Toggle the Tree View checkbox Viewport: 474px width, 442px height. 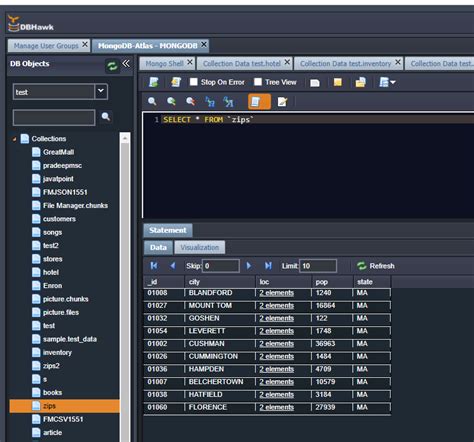pyautogui.click(x=258, y=82)
